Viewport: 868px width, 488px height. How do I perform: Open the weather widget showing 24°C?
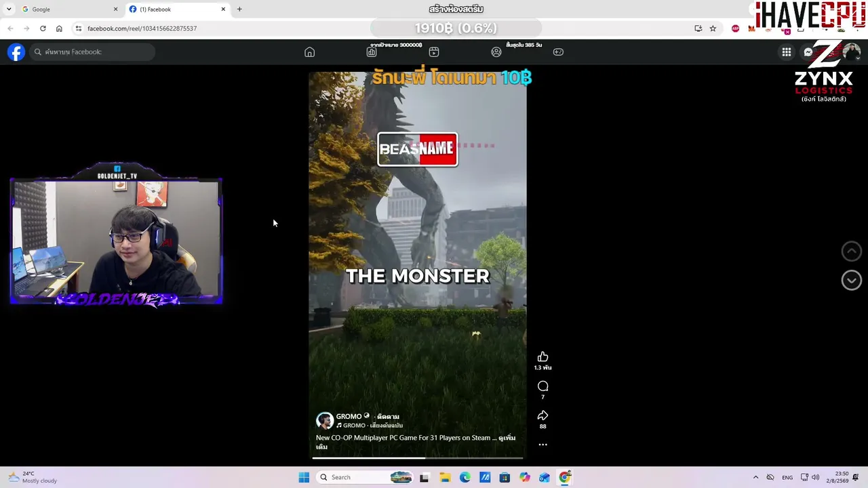33,477
